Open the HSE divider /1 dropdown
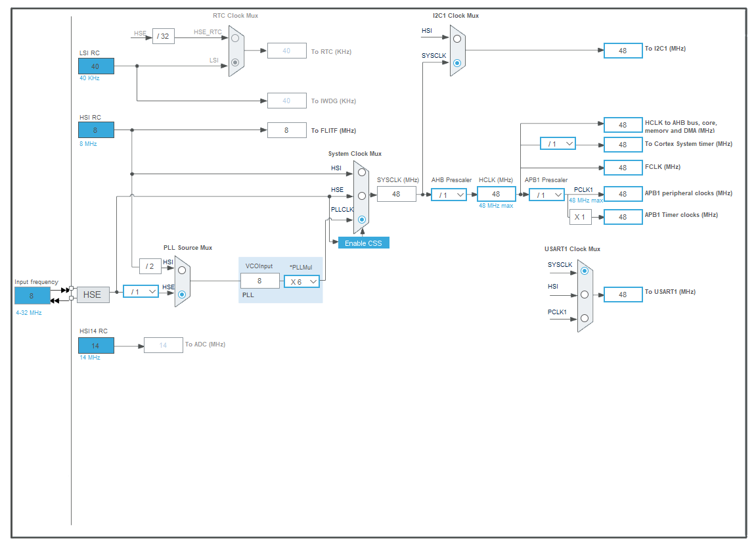 141,291
